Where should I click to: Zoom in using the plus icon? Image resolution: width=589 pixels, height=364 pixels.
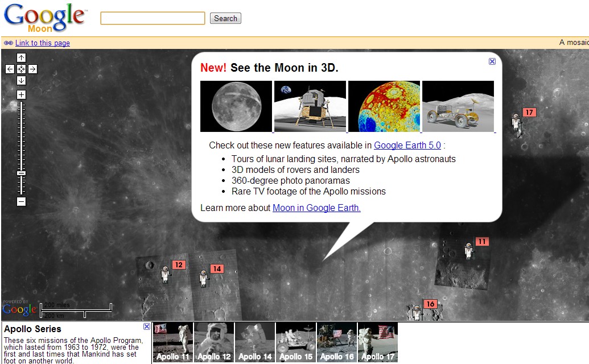tap(21, 93)
